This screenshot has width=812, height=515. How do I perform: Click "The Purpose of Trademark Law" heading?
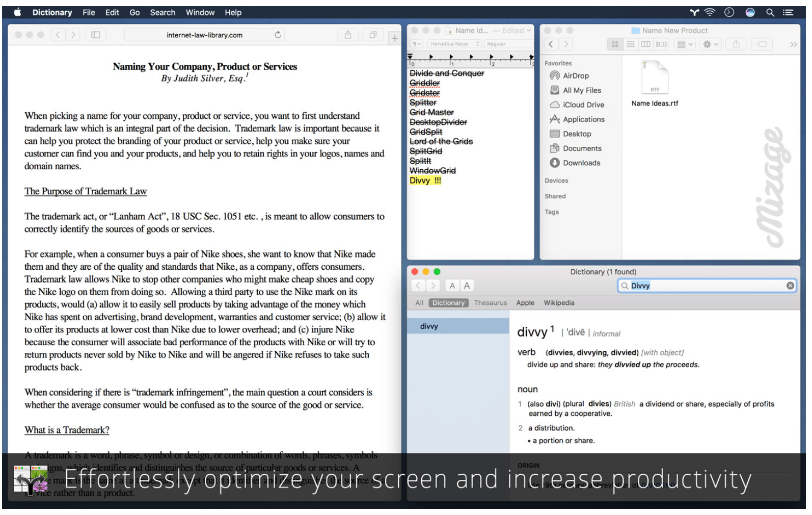86,191
